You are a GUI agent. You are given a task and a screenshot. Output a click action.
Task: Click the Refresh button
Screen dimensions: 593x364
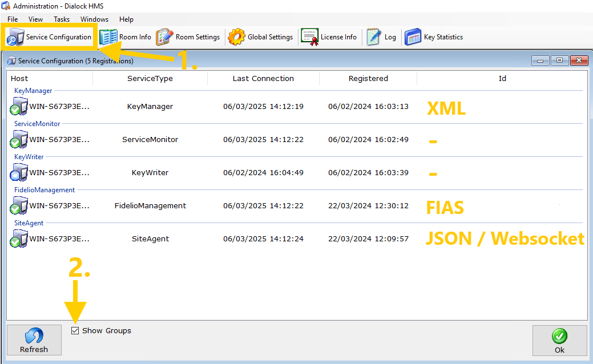pyautogui.click(x=34, y=341)
